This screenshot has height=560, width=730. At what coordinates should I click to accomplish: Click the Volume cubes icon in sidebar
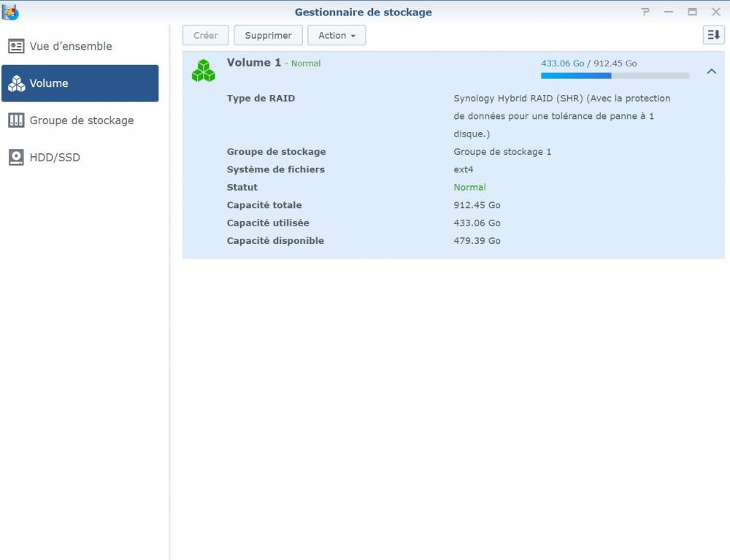coord(16,83)
